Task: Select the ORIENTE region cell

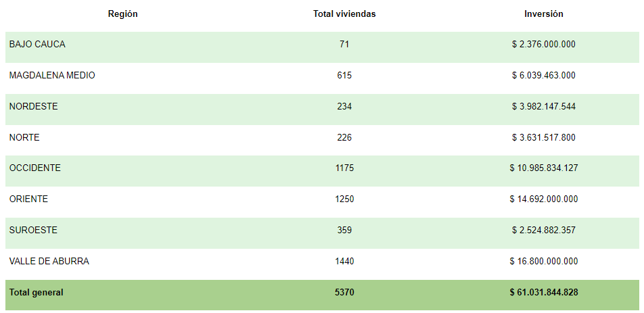Action: [28, 199]
